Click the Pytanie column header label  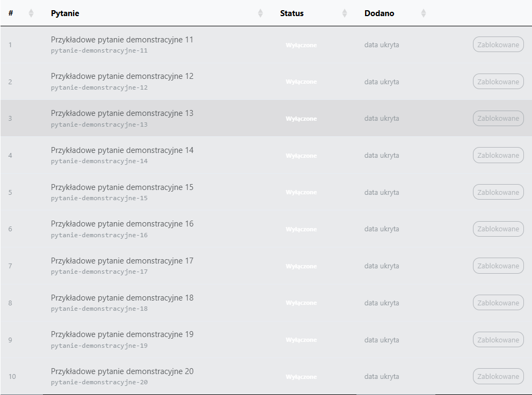pos(65,13)
